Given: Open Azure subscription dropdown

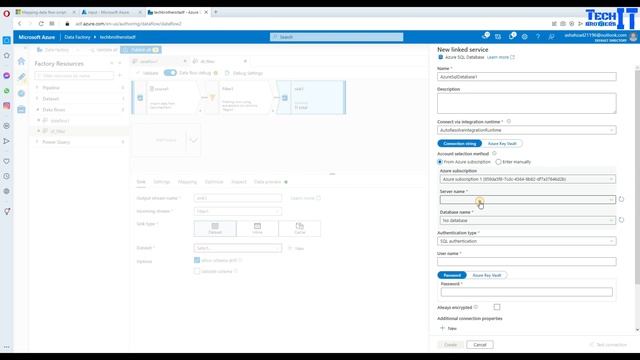Looking at the screenshot, I should click(527, 179).
